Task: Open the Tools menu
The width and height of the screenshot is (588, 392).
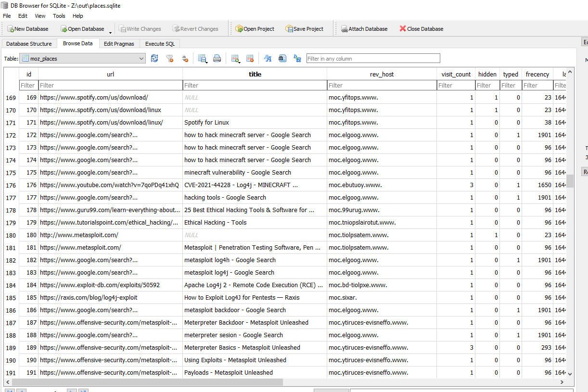Action: pyautogui.click(x=59, y=16)
